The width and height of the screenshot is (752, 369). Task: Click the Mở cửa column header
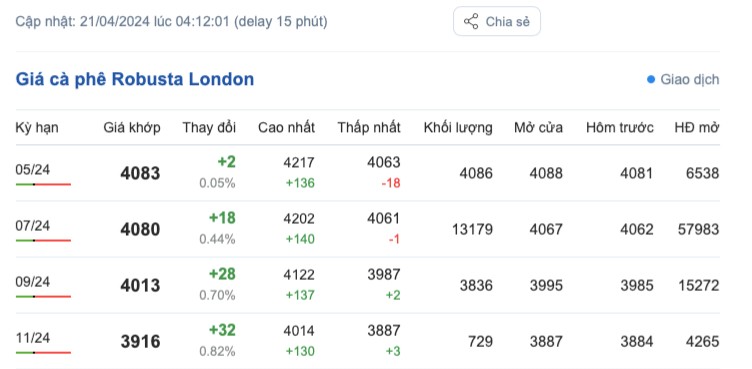(539, 128)
